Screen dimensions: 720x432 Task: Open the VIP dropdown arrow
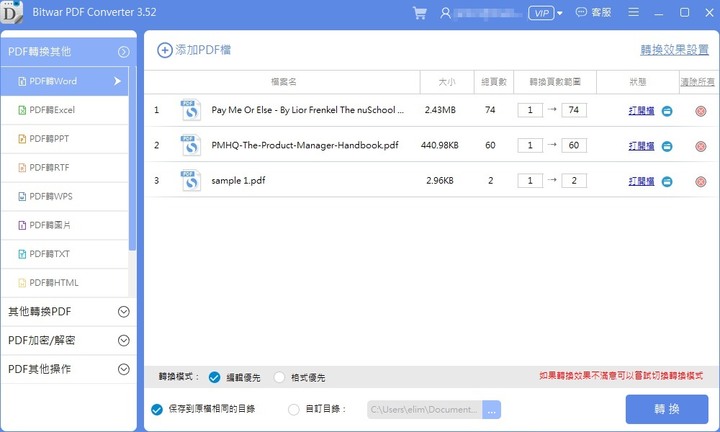pos(560,13)
